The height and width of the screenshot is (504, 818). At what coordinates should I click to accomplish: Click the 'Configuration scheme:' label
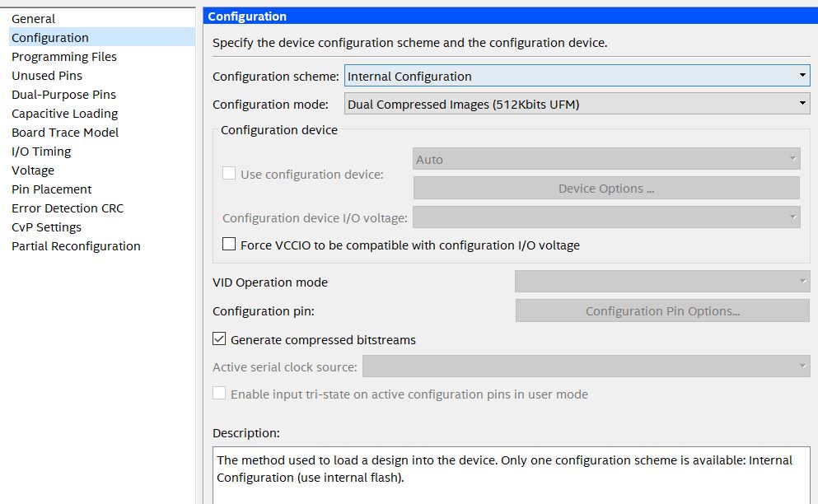275,76
